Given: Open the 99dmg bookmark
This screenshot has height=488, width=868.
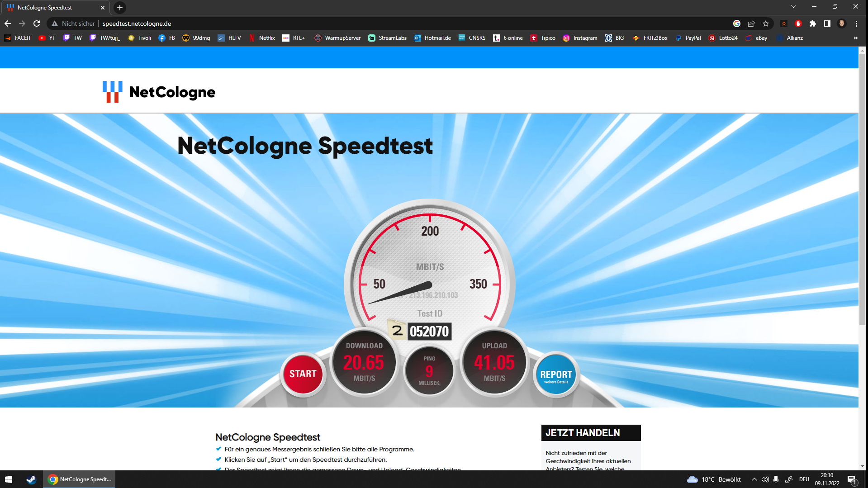Looking at the screenshot, I should point(196,38).
